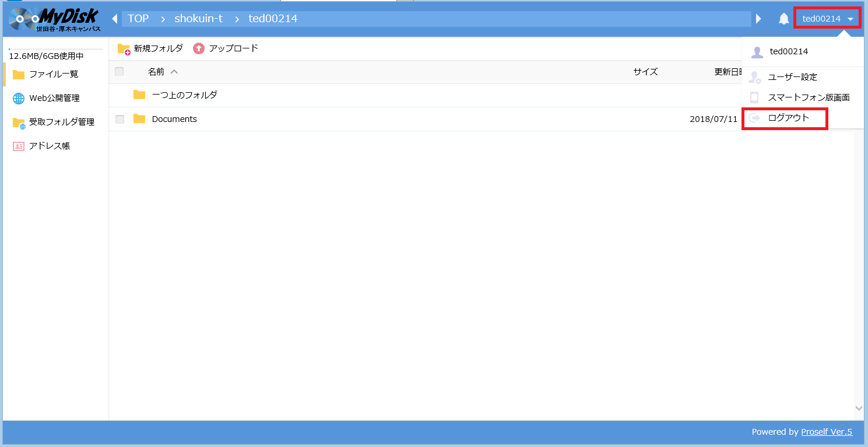Check the Documents folder checkbox
868x447 pixels.
[x=120, y=119]
